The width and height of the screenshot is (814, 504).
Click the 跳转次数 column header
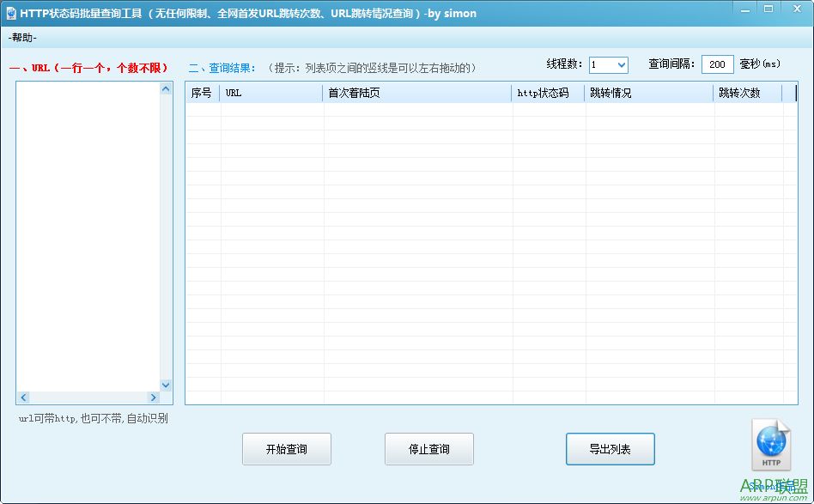740,93
